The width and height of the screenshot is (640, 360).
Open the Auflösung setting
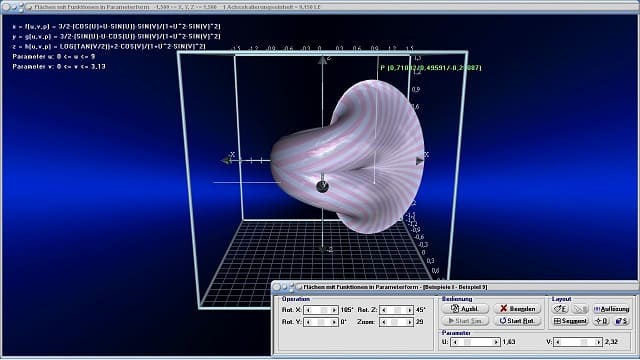(x=611, y=309)
